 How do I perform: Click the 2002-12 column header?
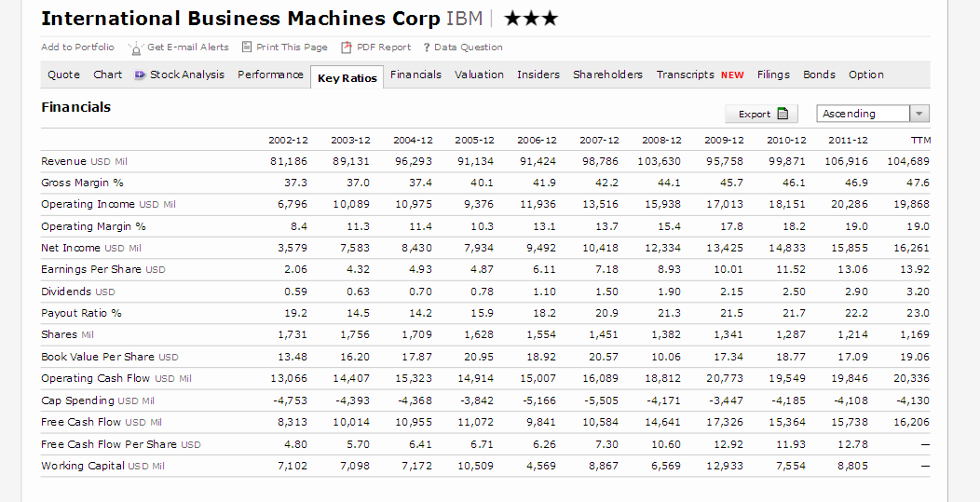click(288, 140)
